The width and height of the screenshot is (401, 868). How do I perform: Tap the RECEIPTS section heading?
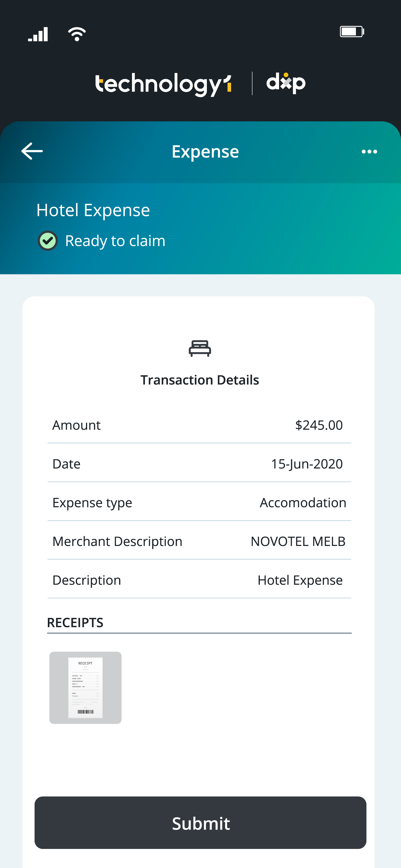tap(75, 622)
